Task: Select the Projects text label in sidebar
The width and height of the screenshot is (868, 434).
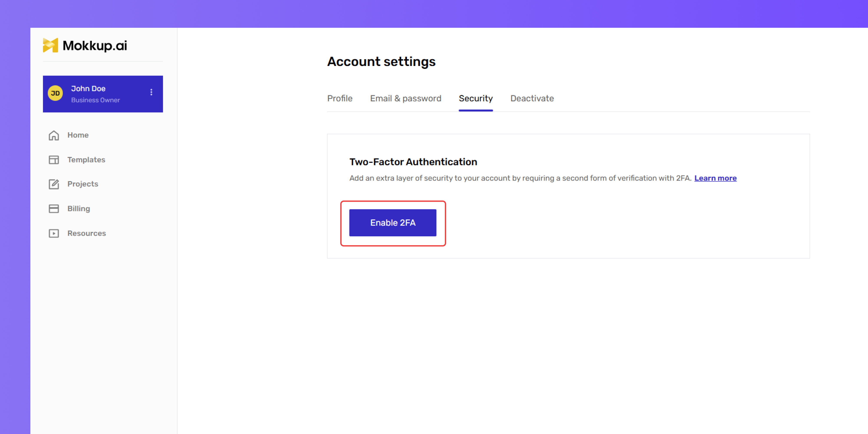Action: (x=82, y=184)
